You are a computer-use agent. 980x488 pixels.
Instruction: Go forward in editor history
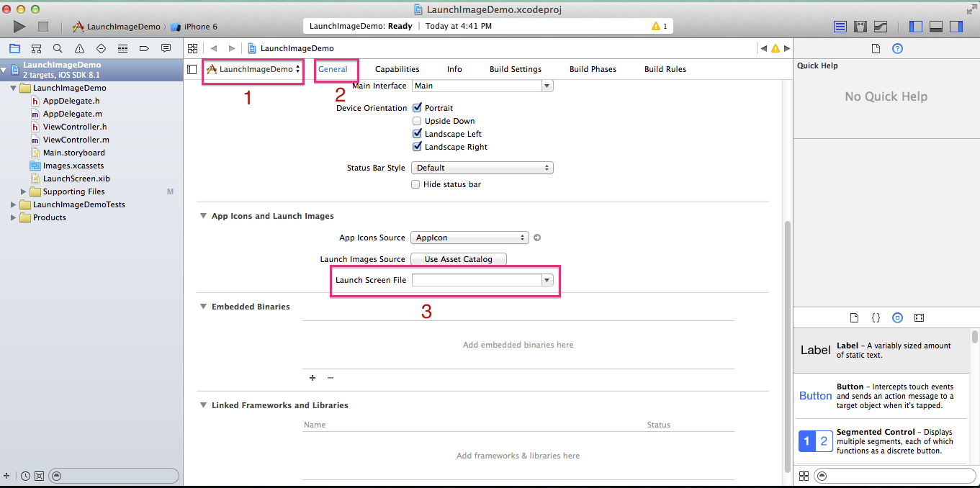[231, 48]
